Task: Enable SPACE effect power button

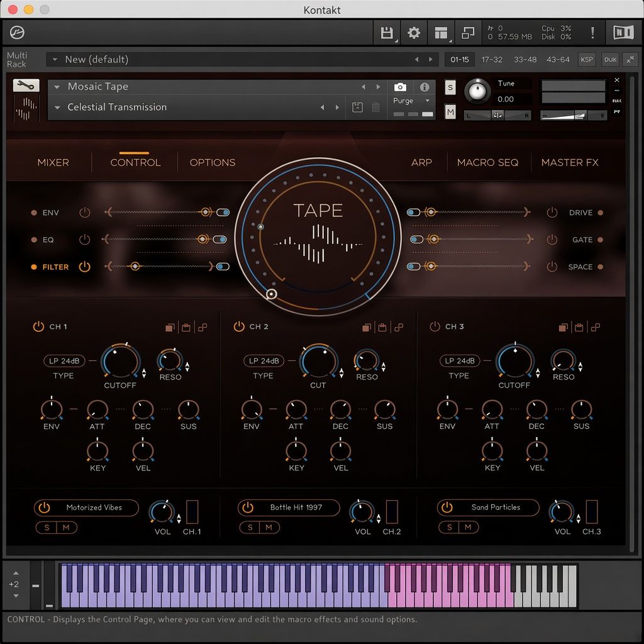Action: pos(552,267)
